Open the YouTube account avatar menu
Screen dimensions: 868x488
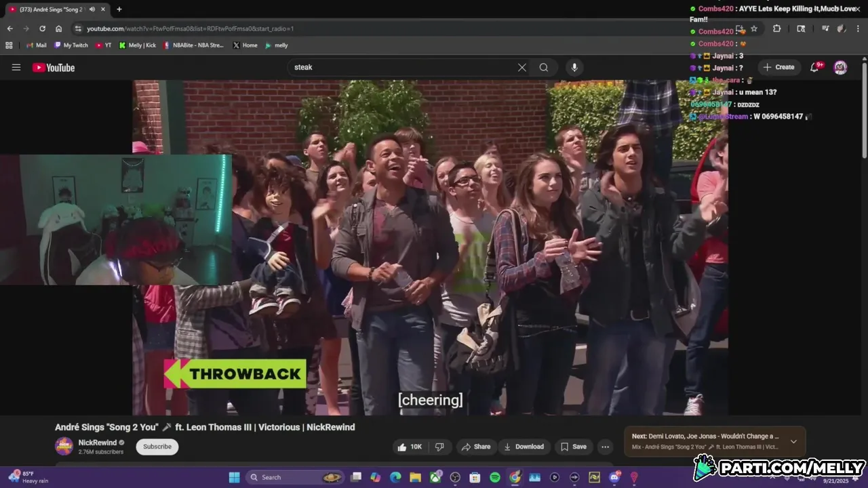[x=840, y=67]
